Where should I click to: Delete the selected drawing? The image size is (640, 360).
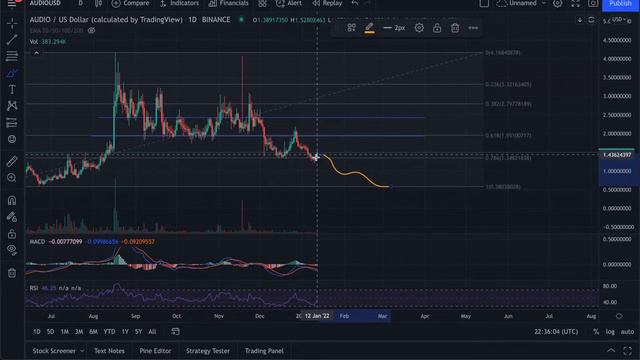tap(455, 28)
